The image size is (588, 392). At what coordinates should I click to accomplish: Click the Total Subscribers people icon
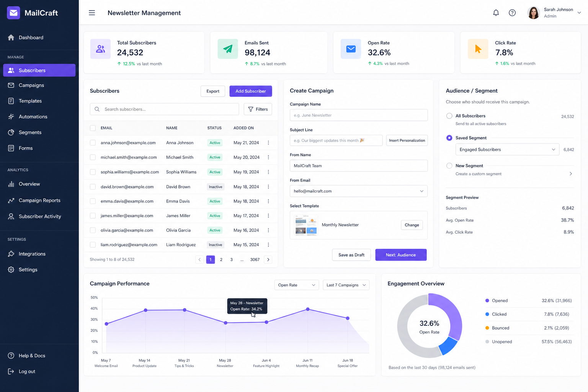click(x=100, y=49)
